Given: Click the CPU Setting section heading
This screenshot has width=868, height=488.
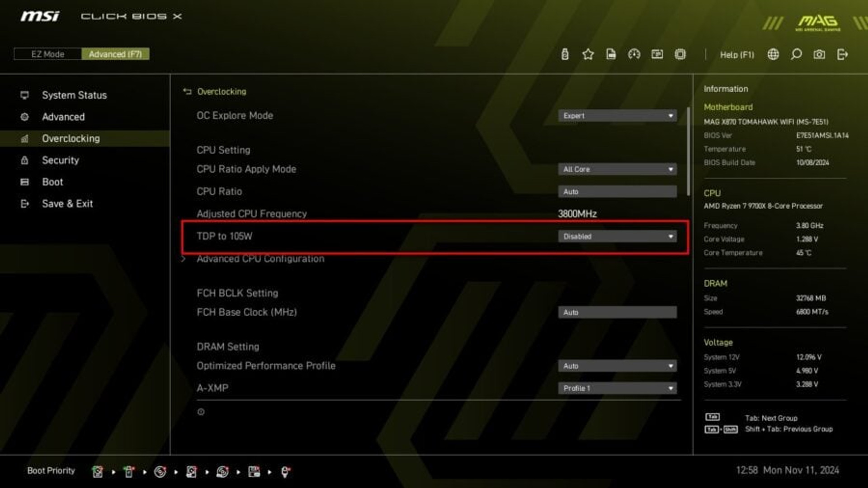Looking at the screenshot, I should pyautogui.click(x=223, y=150).
